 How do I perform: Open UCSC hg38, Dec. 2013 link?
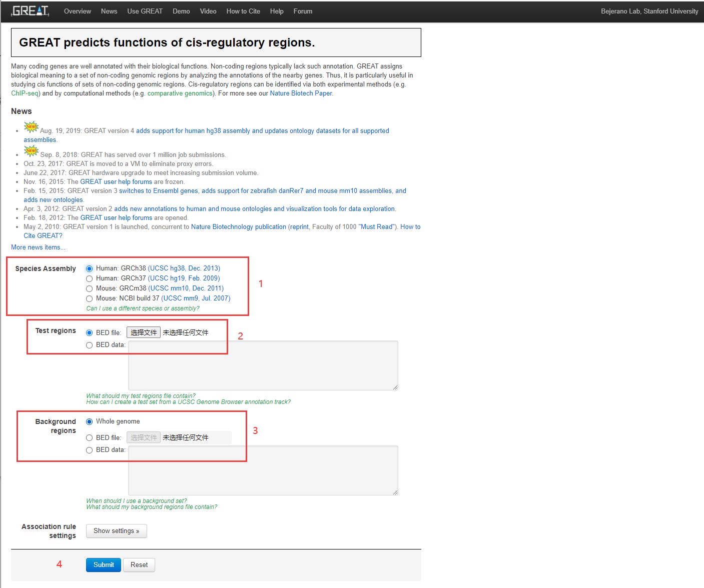click(x=184, y=268)
